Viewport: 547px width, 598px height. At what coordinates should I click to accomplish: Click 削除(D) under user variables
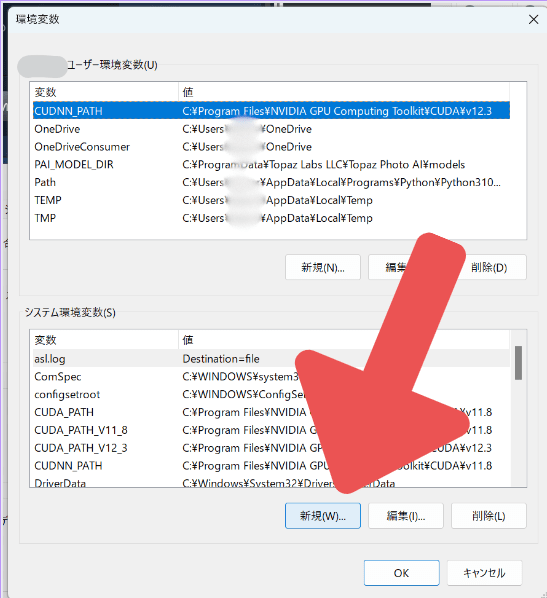tap(489, 267)
